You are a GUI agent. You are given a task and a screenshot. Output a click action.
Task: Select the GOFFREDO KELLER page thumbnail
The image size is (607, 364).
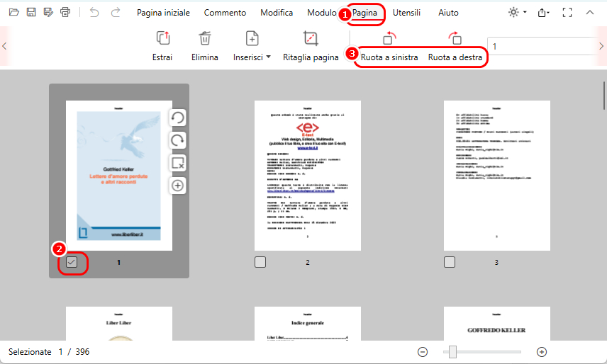click(496, 324)
